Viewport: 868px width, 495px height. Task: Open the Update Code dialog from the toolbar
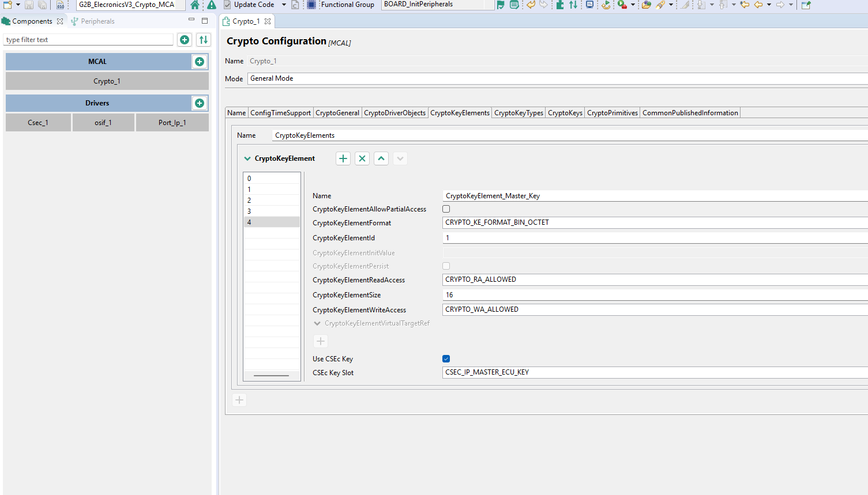254,5
